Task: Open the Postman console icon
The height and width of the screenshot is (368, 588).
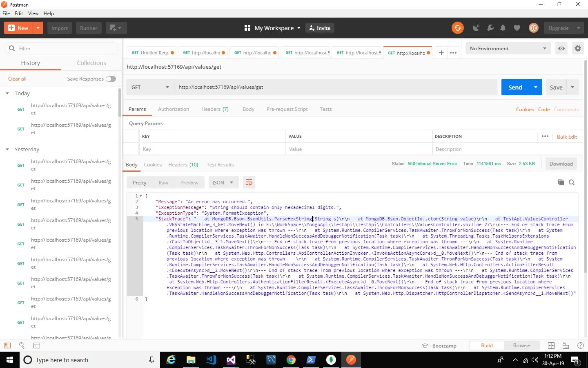Action: [37, 346]
